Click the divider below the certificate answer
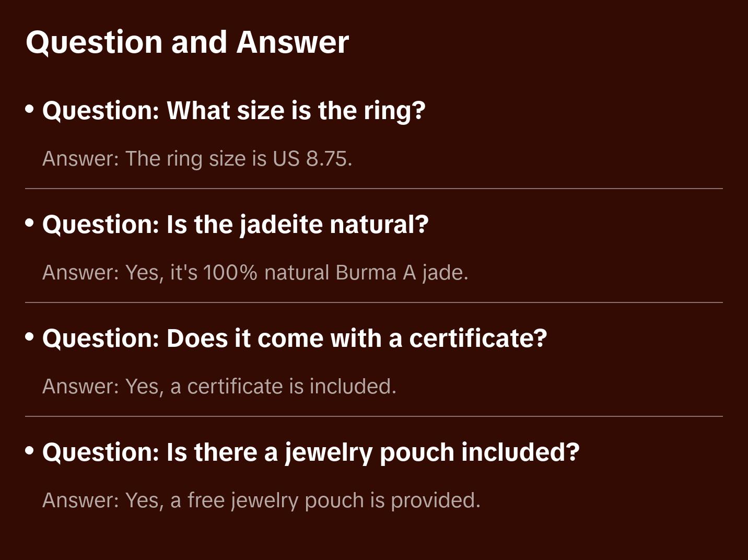The image size is (748, 560). click(x=374, y=416)
